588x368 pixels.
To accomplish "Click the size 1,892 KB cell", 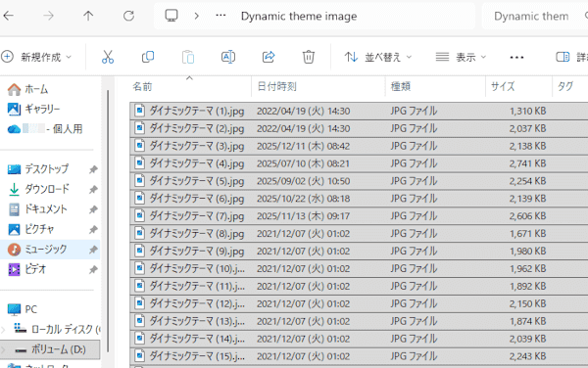I will pyautogui.click(x=527, y=286).
